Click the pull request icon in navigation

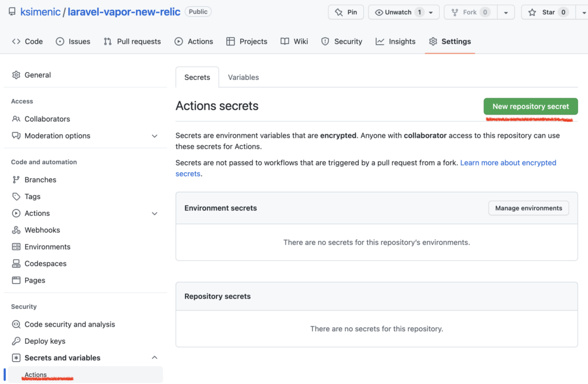click(x=107, y=42)
